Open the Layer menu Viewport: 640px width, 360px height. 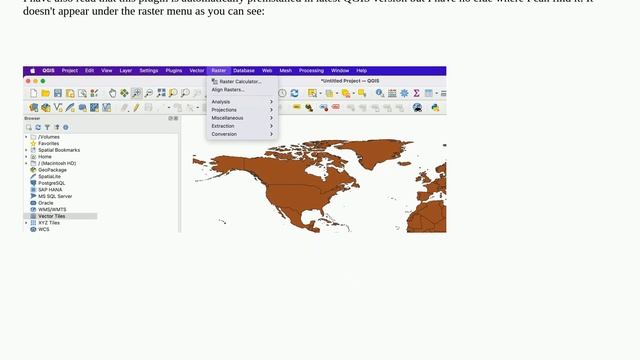click(126, 71)
